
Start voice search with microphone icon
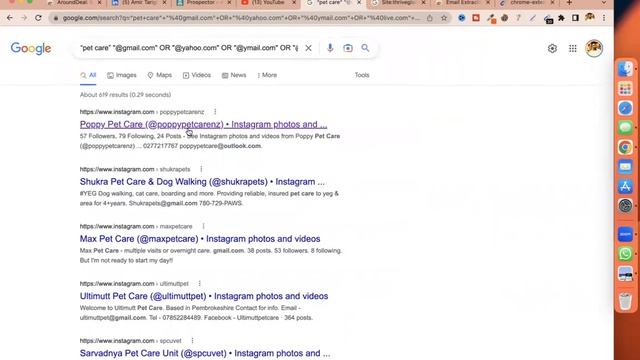point(330,48)
